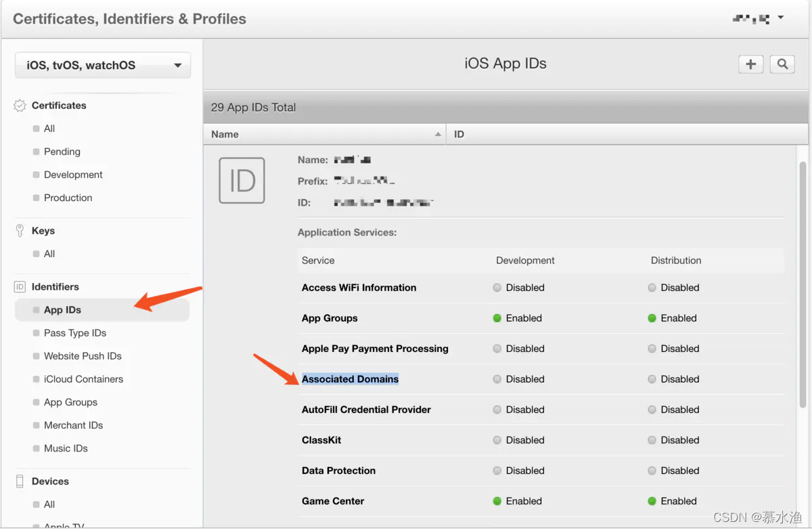
Task: Open Merchant IDs
Action: (73, 425)
